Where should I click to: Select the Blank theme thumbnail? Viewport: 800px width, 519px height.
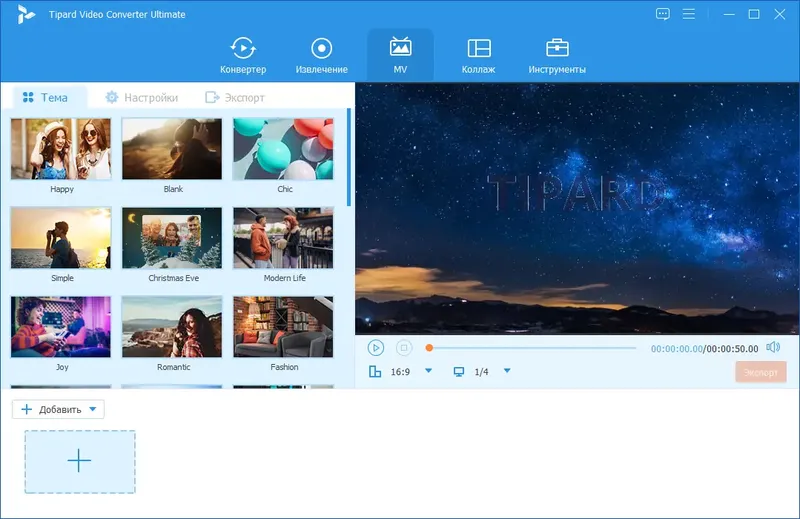point(172,149)
